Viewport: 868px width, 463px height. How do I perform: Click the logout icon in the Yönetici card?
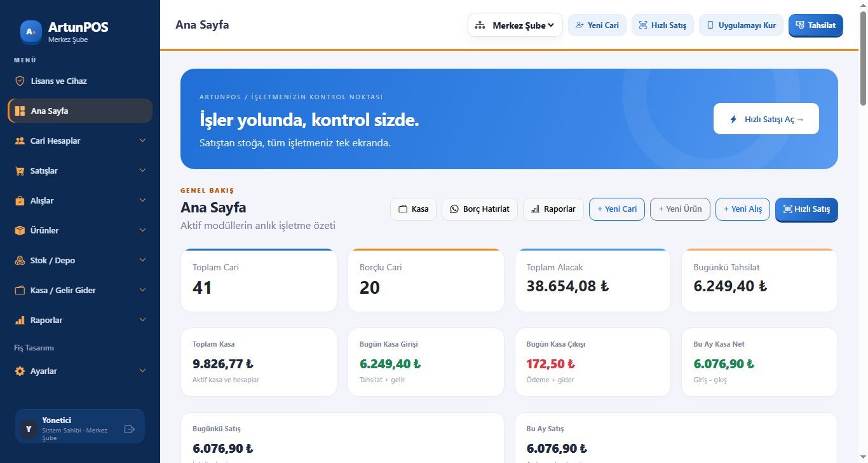coord(130,429)
